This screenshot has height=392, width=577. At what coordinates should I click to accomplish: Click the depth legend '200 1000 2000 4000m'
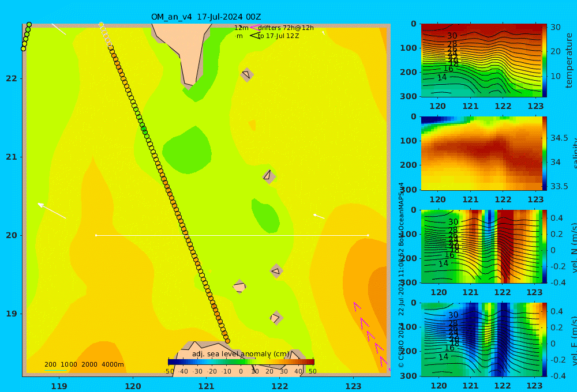pos(84,364)
